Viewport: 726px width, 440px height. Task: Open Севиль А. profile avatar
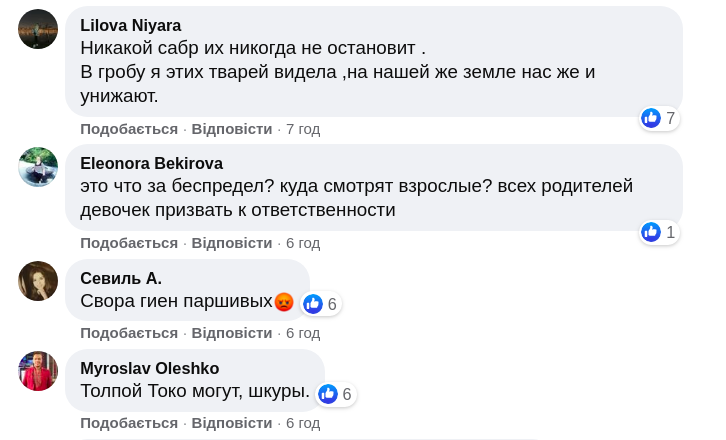[x=38, y=281]
